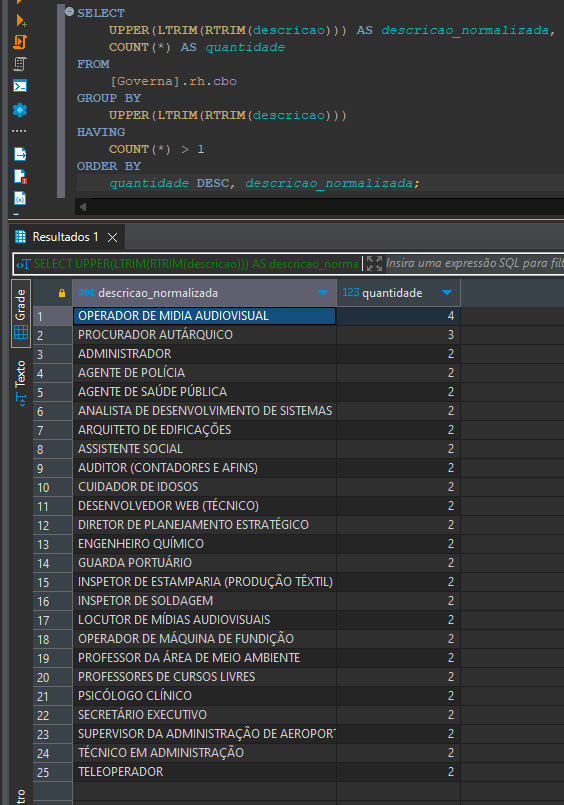Open quantidade column filter dropdown arrow

click(x=447, y=293)
